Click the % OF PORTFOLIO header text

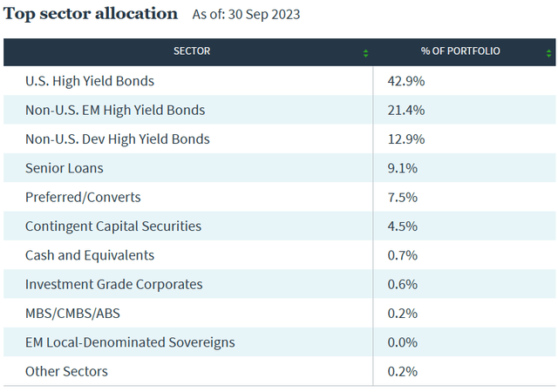pyautogui.click(x=460, y=52)
